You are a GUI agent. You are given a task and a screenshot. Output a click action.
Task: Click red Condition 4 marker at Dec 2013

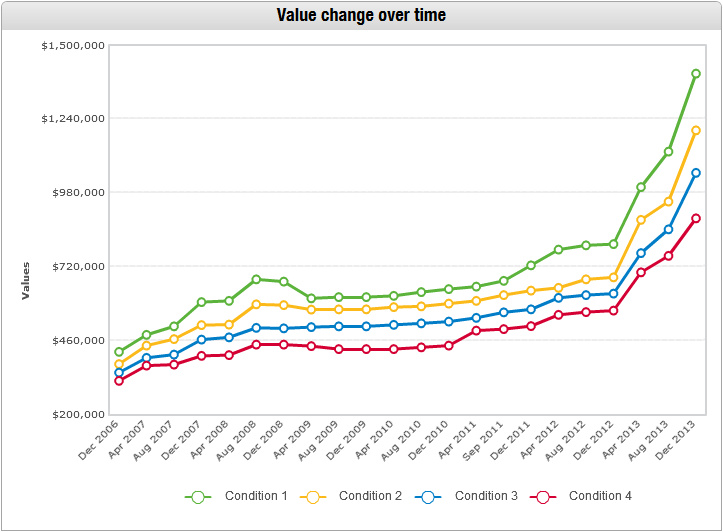tap(695, 218)
